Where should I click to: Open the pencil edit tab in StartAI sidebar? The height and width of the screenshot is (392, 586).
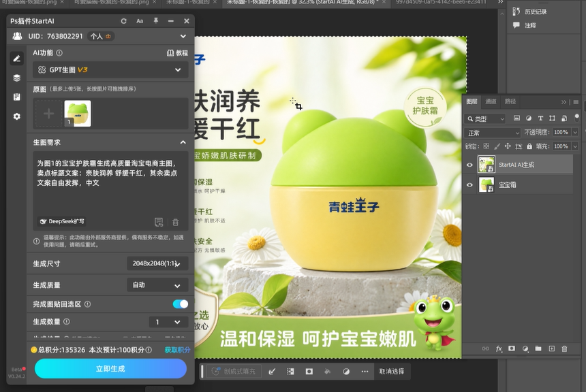[17, 59]
